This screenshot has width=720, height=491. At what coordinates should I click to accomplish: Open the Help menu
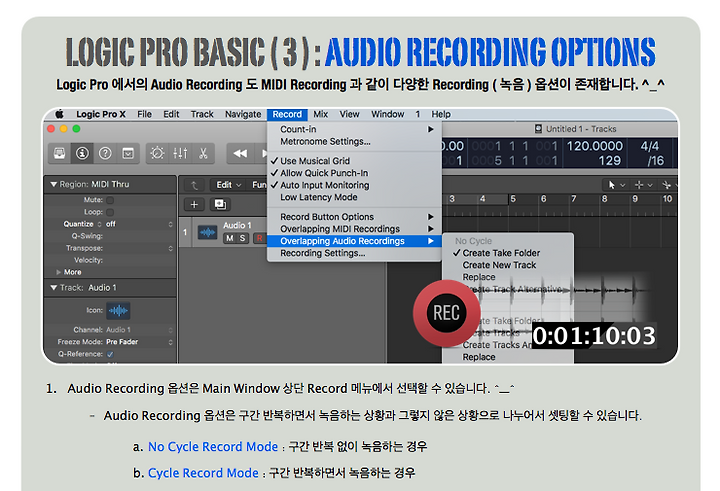pyautogui.click(x=441, y=114)
